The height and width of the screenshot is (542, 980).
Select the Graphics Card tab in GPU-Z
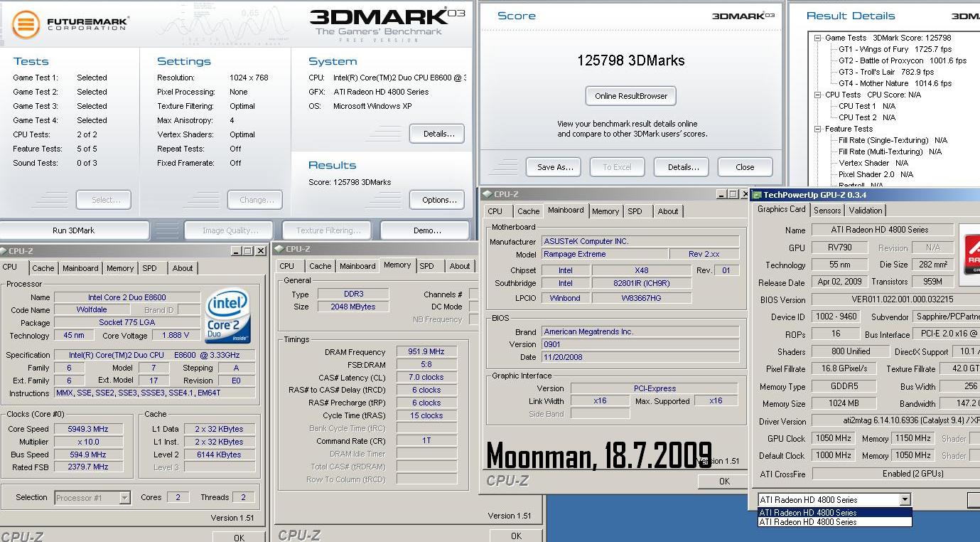(x=782, y=209)
